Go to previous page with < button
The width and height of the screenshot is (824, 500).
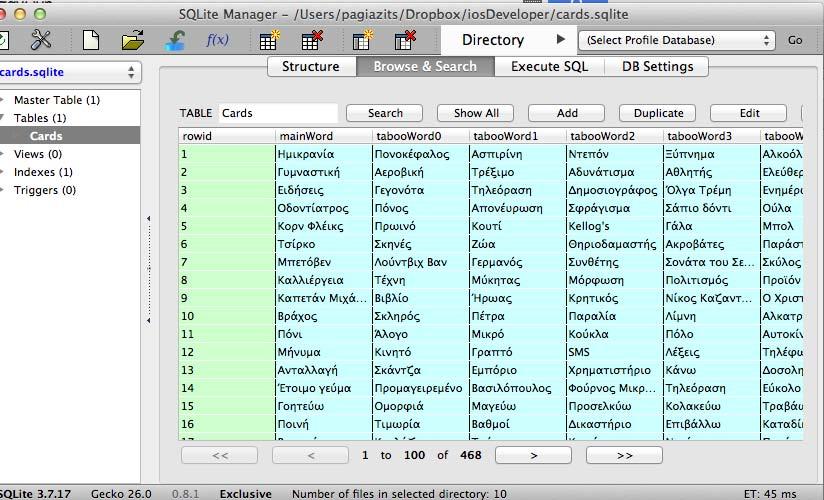pyautogui.click(x=311, y=455)
